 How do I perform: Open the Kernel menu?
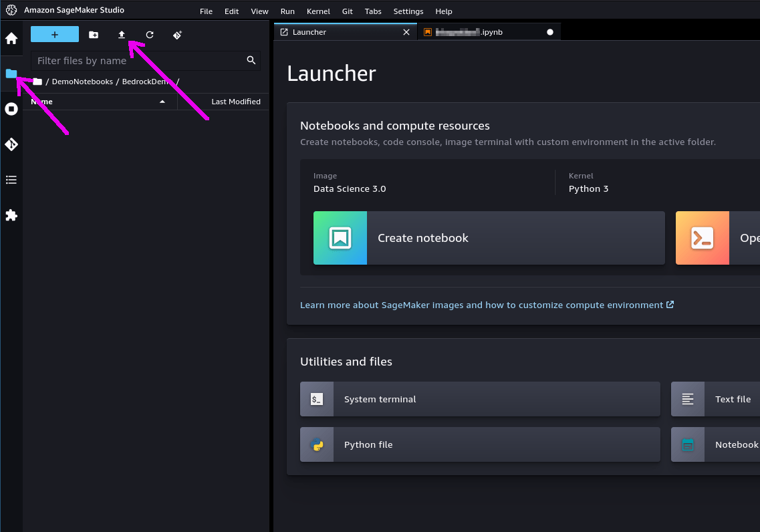318,11
